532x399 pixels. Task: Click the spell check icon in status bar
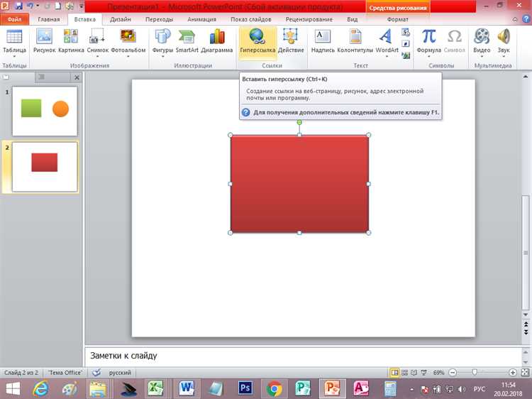pyautogui.click(x=96, y=373)
